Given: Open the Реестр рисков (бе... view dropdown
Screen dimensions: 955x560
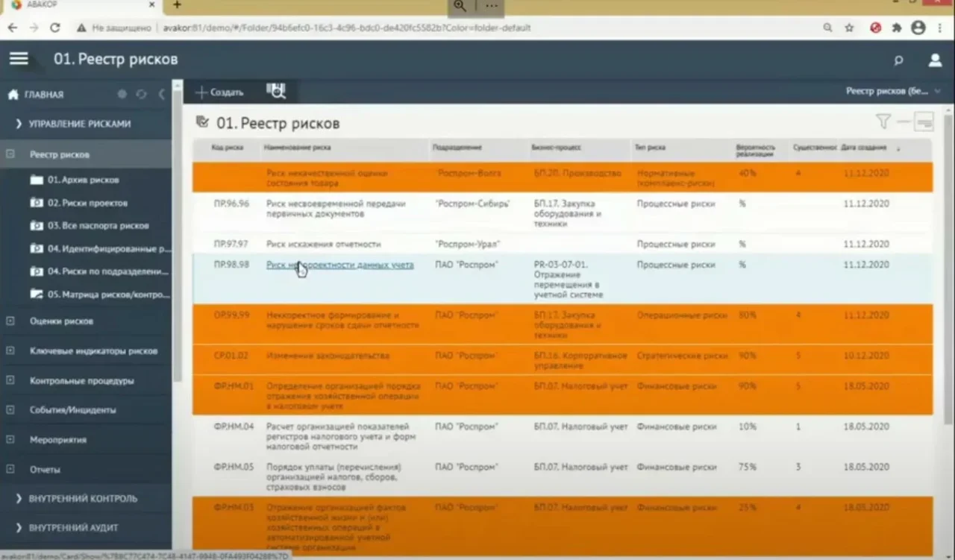Looking at the screenshot, I should point(894,91).
